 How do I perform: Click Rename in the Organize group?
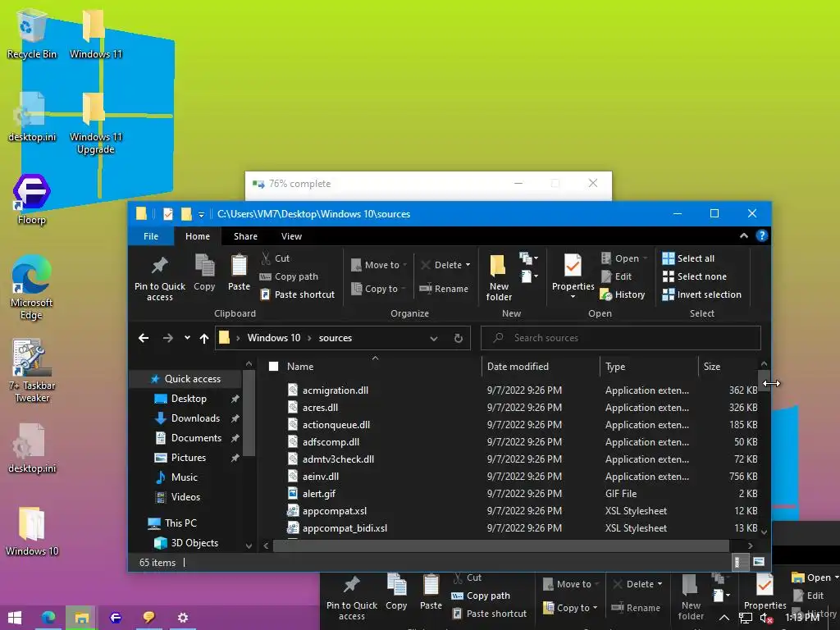[x=444, y=289]
